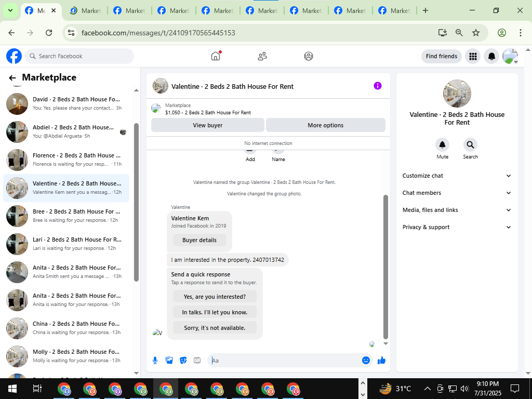The image size is (532, 399).
Task: Open the taskbar clock showing 9:10 PM
Action: pyautogui.click(x=487, y=389)
